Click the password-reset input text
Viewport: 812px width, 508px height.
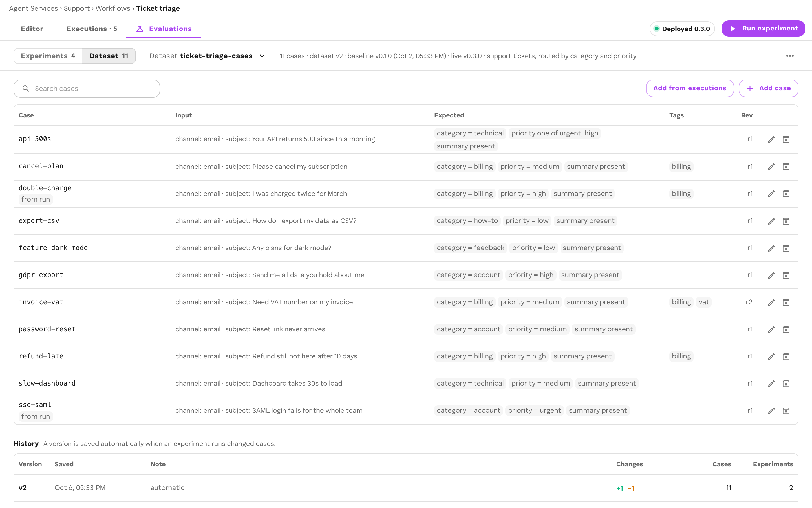(x=250, y=329)
